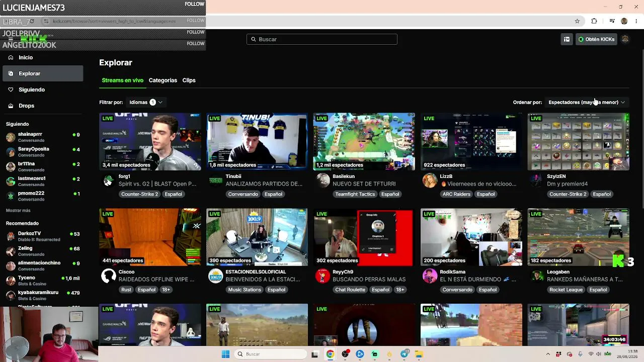This screenshot has width=644, height=362.
Task: Click Ciscoo channel avatar
Action: tap(109, 276)
